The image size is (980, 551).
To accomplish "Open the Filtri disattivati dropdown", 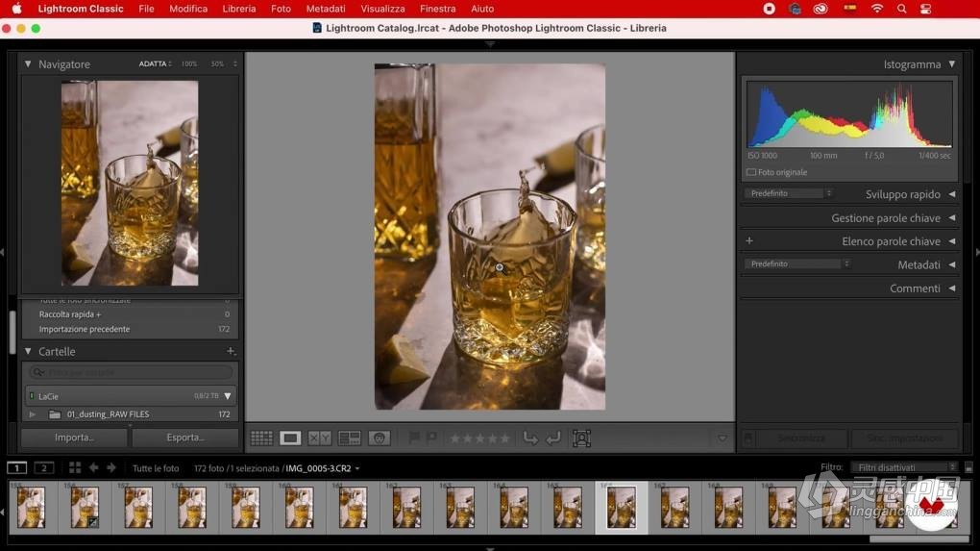I will click(904, 468).
